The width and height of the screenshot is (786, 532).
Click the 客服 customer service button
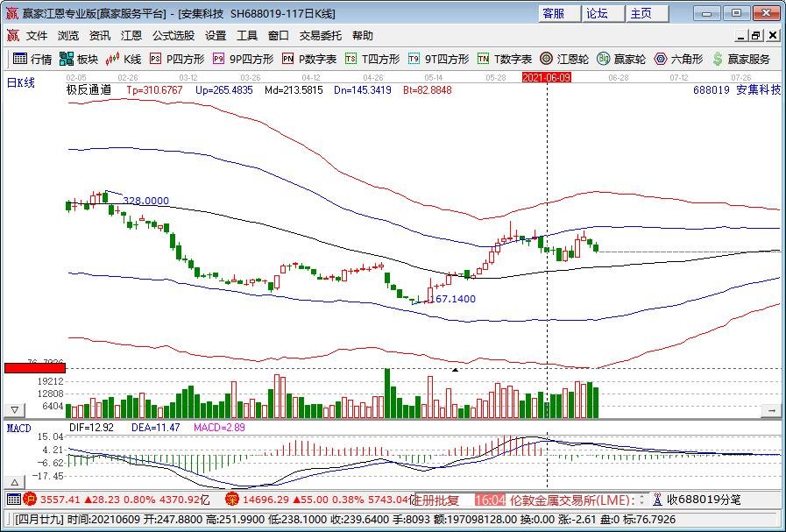tap(560, 13)
